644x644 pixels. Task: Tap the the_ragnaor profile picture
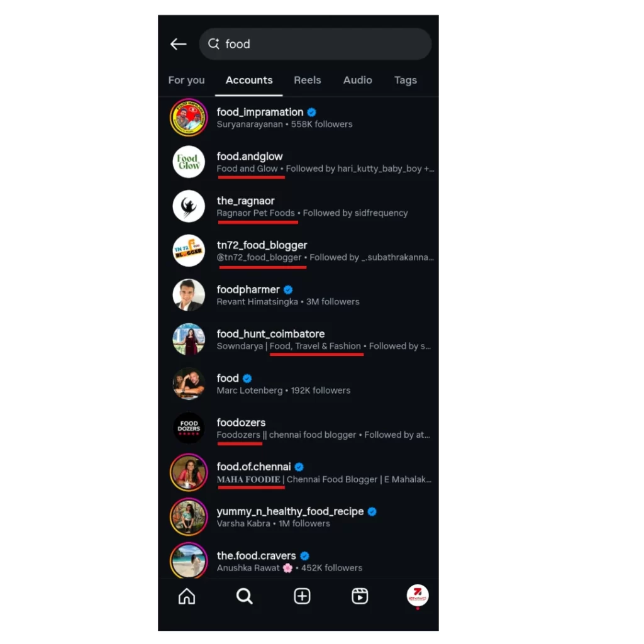click(189, 206)
